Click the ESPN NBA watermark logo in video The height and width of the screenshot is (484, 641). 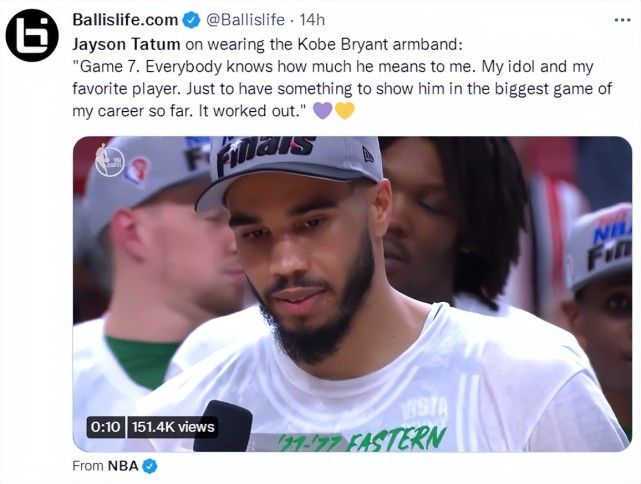tap(110, 161)
